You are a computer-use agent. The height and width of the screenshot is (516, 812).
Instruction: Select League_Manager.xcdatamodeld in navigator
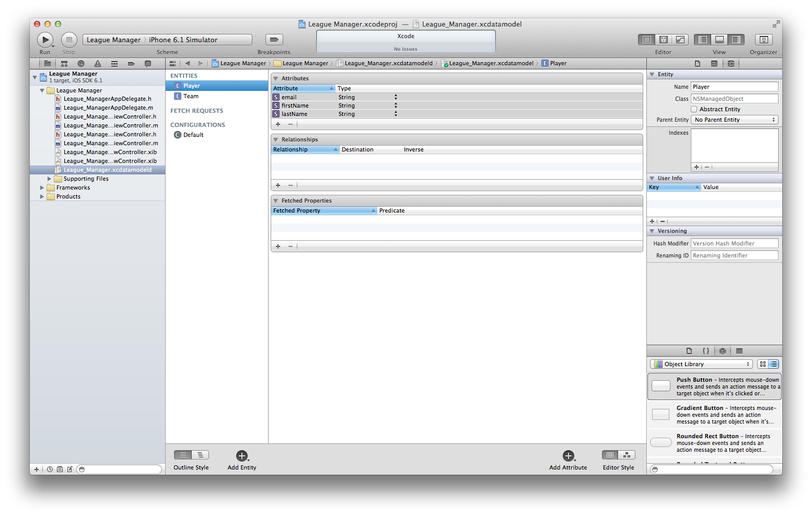[98, 170]
